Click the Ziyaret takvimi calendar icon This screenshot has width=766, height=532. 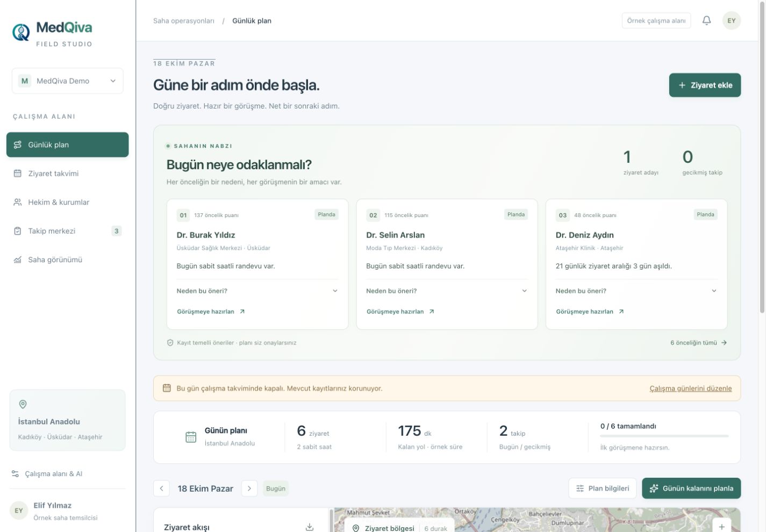pyautogui.click(x=18, y=174)
